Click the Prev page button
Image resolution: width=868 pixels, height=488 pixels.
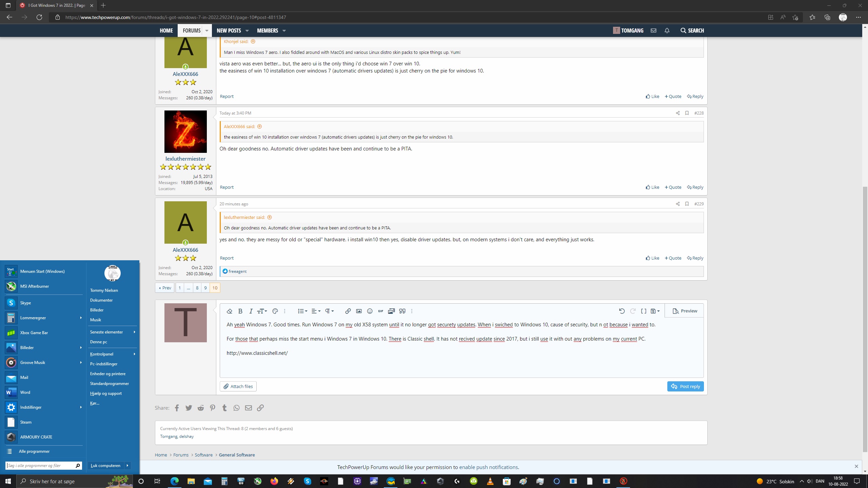(x=165, y=288)
